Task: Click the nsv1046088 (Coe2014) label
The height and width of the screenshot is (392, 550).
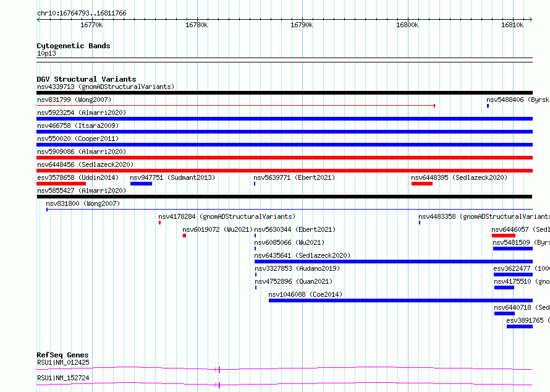Action: [305, 294]
